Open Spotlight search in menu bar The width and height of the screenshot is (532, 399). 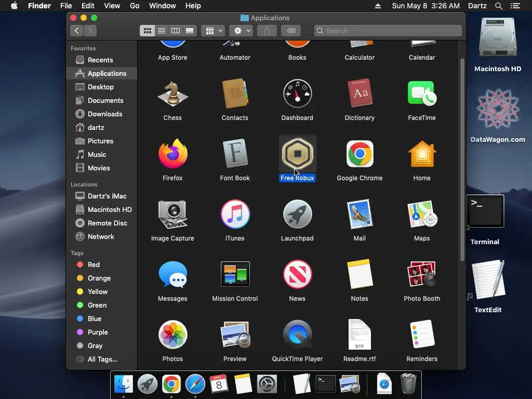pos(498,6)
